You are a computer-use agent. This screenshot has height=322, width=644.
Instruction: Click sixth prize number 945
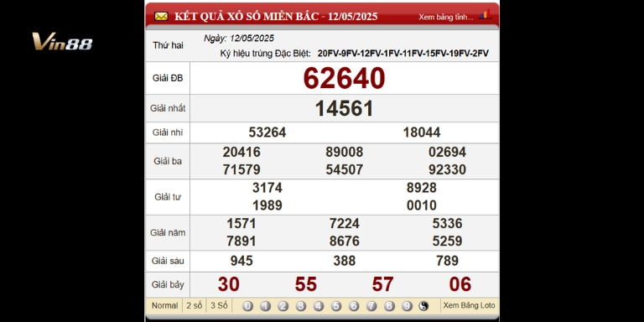click(241, 261)
